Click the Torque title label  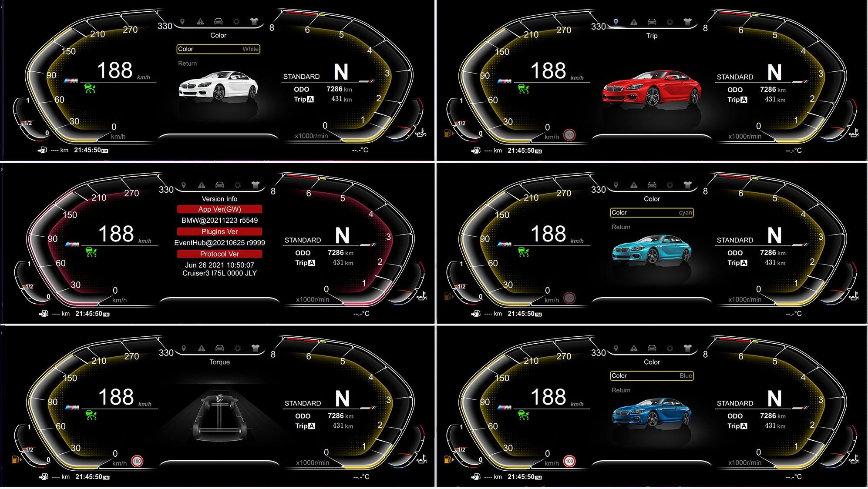[x=220, y=362]
